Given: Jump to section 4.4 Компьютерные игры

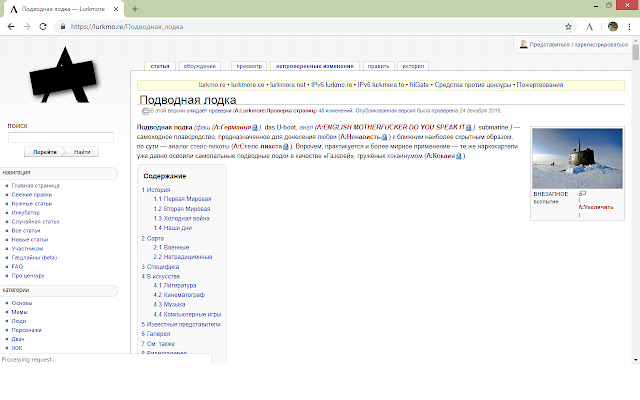Looking at the screenshot, I should [x=187, y=314].
